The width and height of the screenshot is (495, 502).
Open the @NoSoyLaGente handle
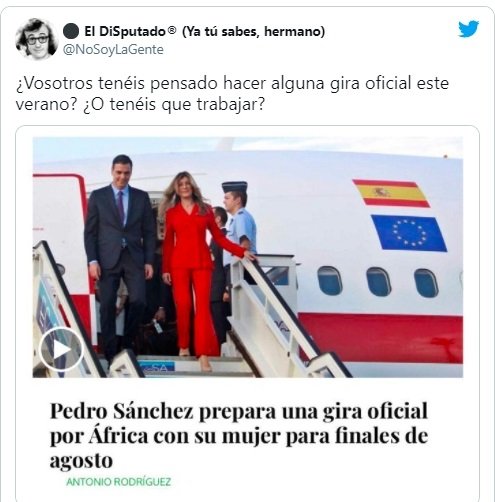click(113, 50)
